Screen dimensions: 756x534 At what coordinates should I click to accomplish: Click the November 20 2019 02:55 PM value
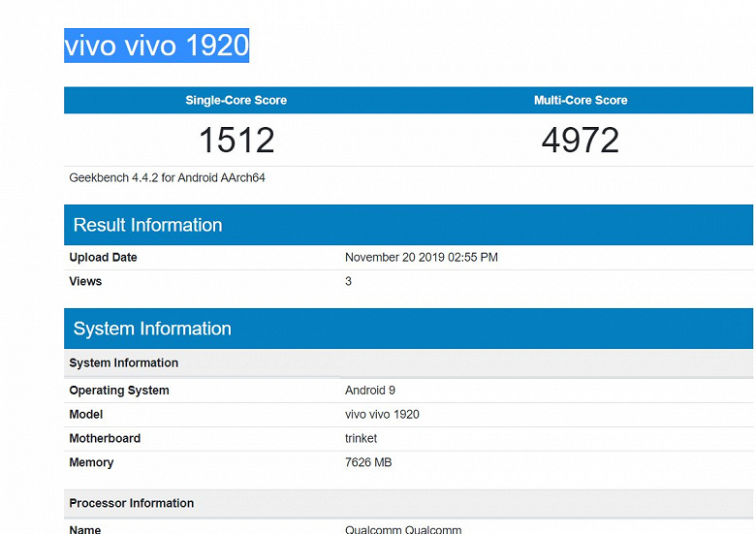[x=422, y=258]
